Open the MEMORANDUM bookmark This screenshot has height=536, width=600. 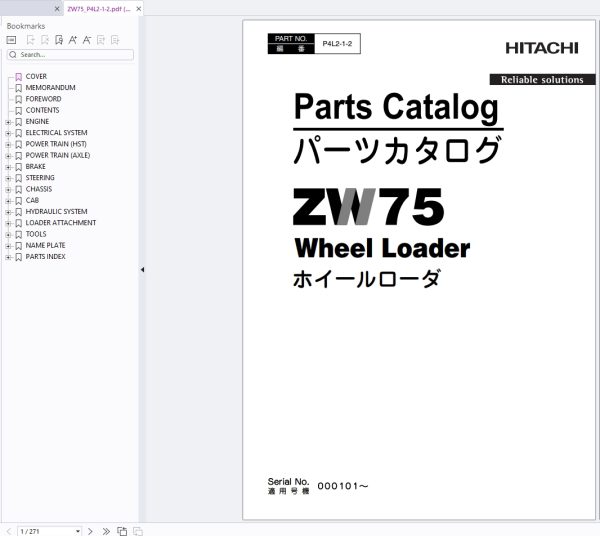click(x=51, y=88)
